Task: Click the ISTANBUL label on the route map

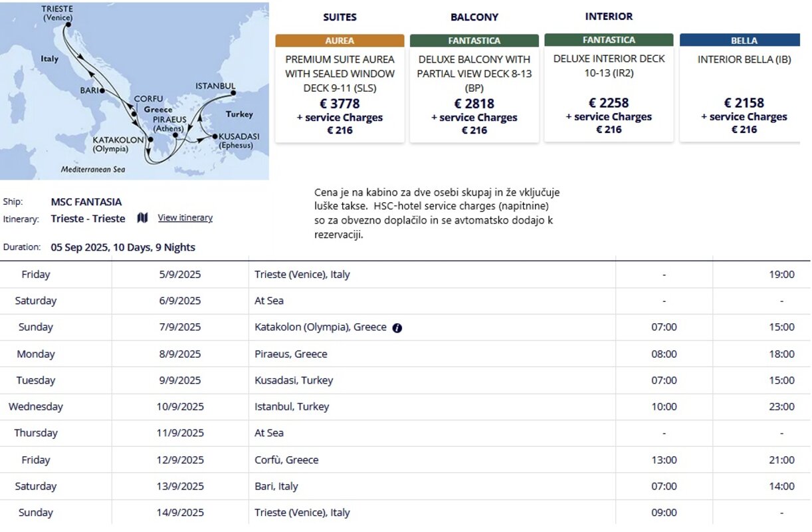Action: (215, 86)
